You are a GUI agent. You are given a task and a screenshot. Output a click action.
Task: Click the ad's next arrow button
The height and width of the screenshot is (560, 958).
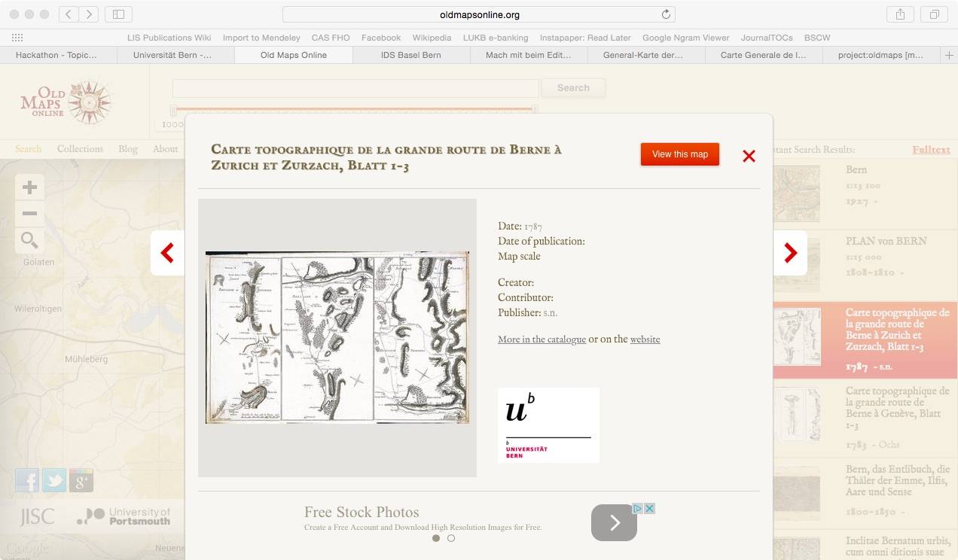(x=614, y=522)
